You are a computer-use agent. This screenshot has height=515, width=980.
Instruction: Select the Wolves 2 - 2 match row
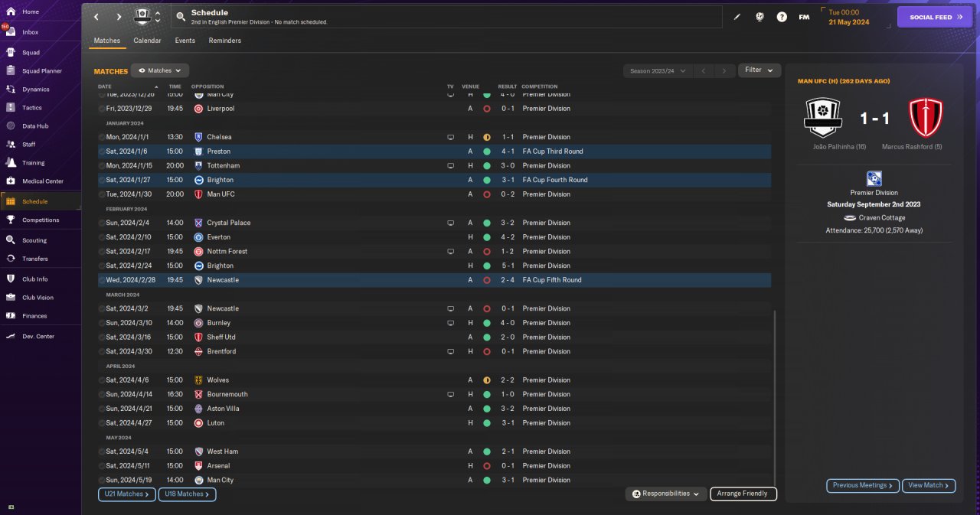(x=434, y=380)
